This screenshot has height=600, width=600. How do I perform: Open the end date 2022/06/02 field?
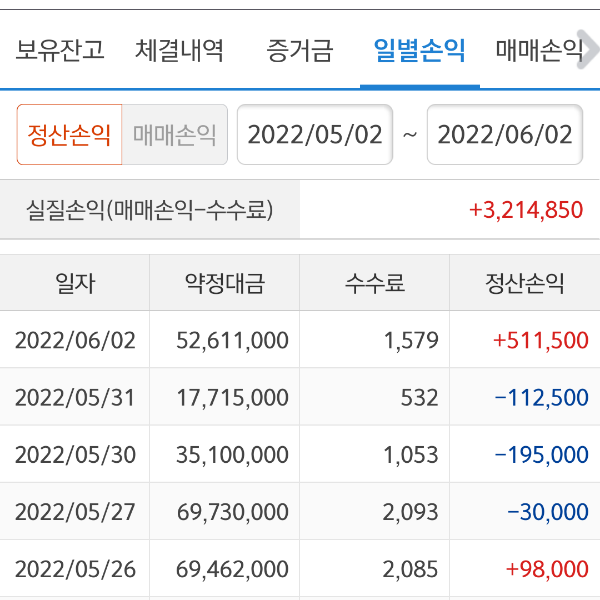(505, 135)
